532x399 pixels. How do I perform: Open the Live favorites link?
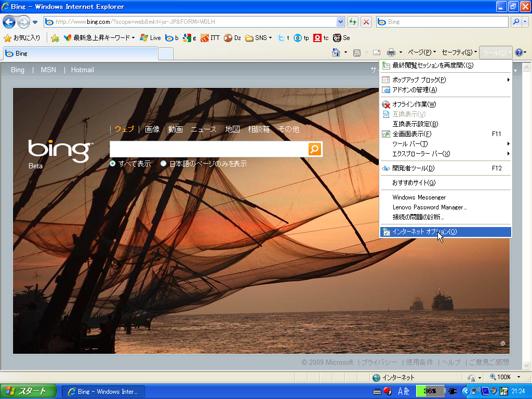coord(150,38)
